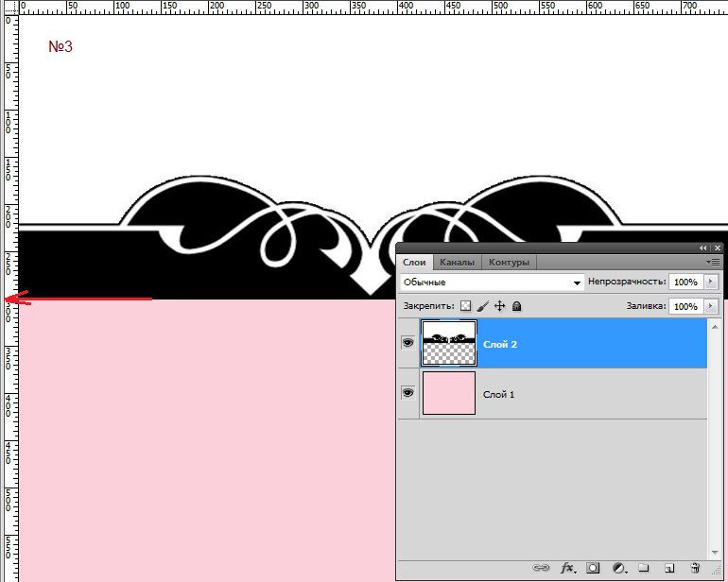Create new adjustment layer icon
Viewport: 728px width, 582px height.
pos(619,568)
